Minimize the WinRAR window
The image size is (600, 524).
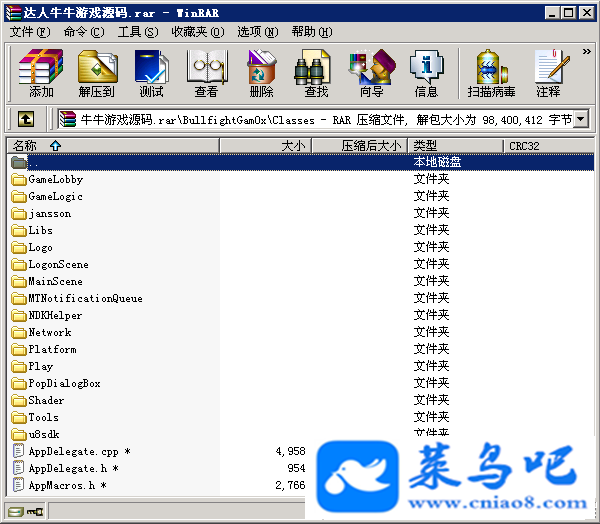552,13
